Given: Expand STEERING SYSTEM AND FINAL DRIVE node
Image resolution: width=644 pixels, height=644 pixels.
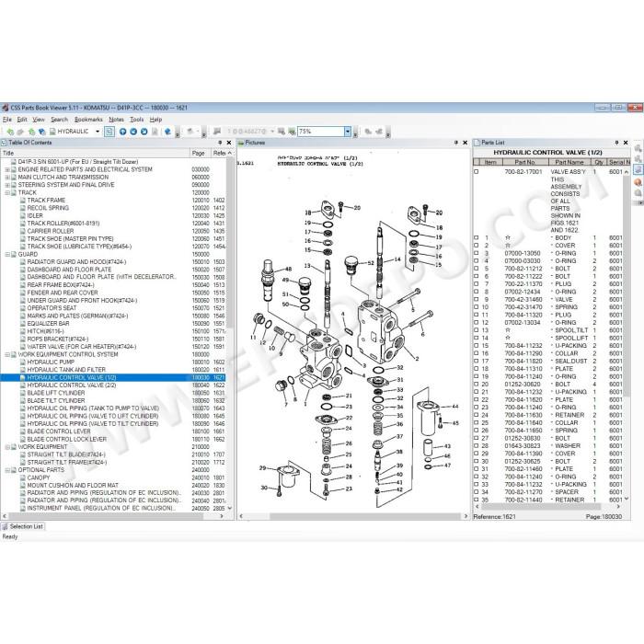Looking at the screenshot, I should point(7,185).
